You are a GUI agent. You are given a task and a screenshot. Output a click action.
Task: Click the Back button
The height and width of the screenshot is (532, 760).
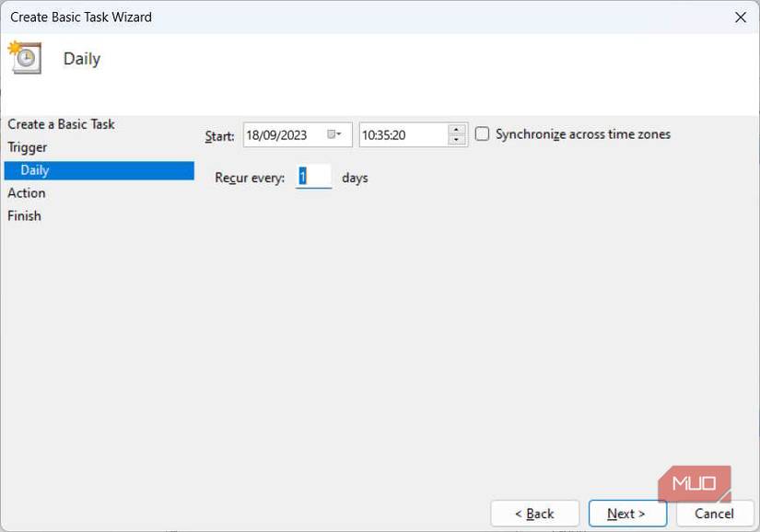(x=534, y=513)
